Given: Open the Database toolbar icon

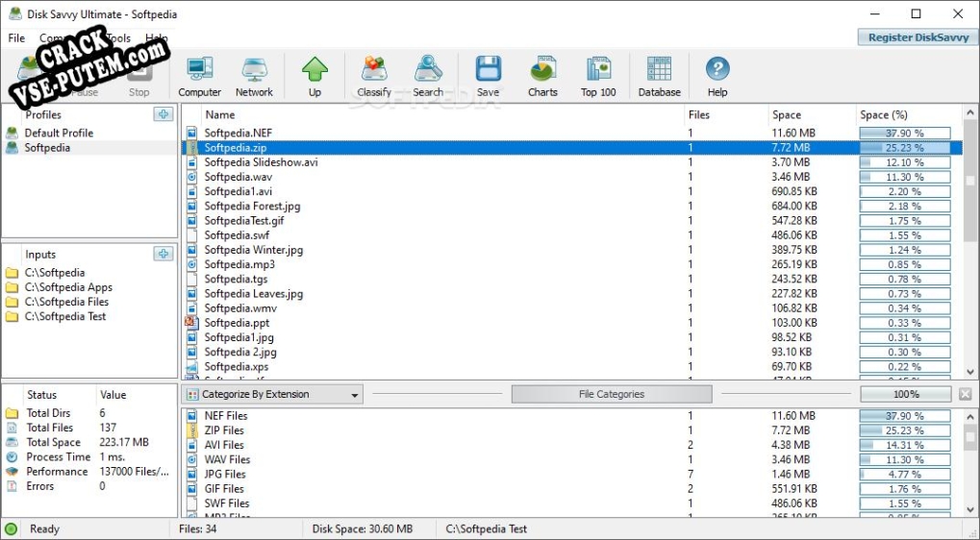Looking at the screenshot, I should 659,75.
